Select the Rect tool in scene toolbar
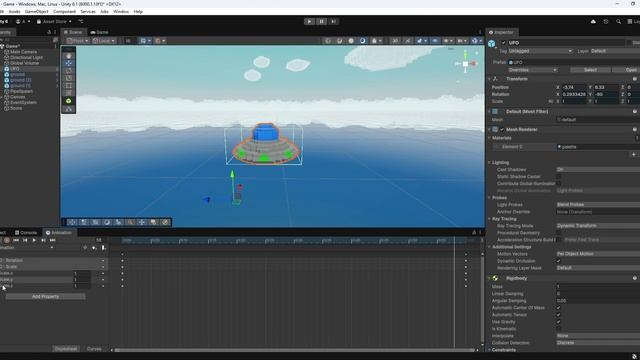Screen dimensions: 640x360 click(69, 86)
